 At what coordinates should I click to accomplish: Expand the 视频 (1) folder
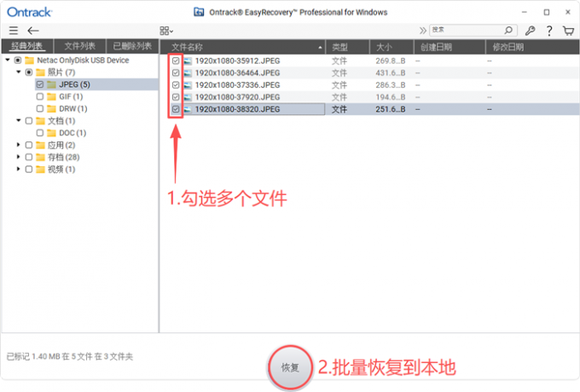[x=19, y=170]
